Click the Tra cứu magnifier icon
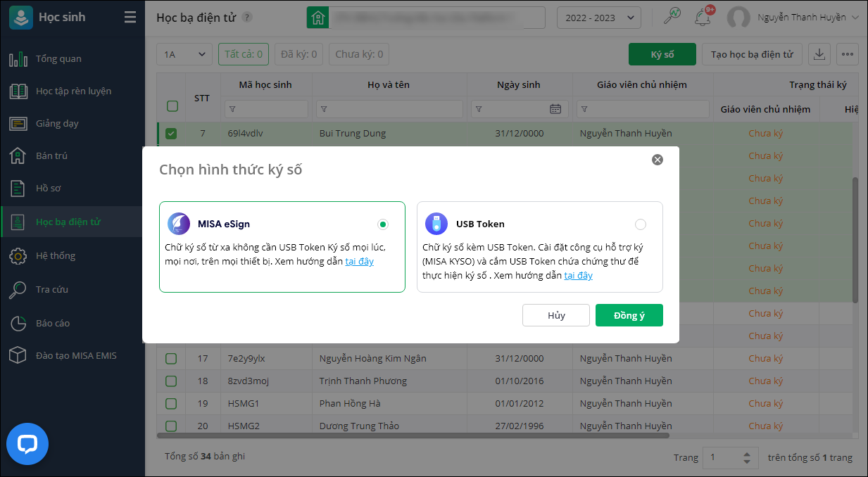The image size is (868, 477). click(18, 289)
